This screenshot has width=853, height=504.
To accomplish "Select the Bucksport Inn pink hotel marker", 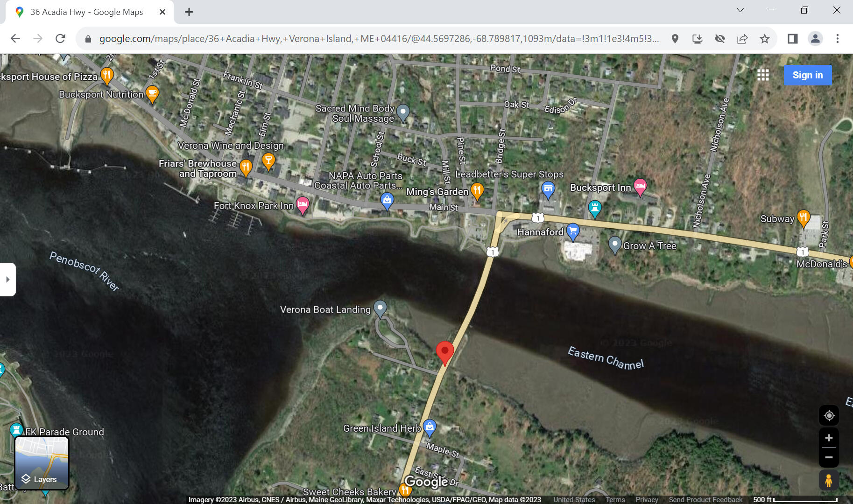I will click(x=641, y=187).
